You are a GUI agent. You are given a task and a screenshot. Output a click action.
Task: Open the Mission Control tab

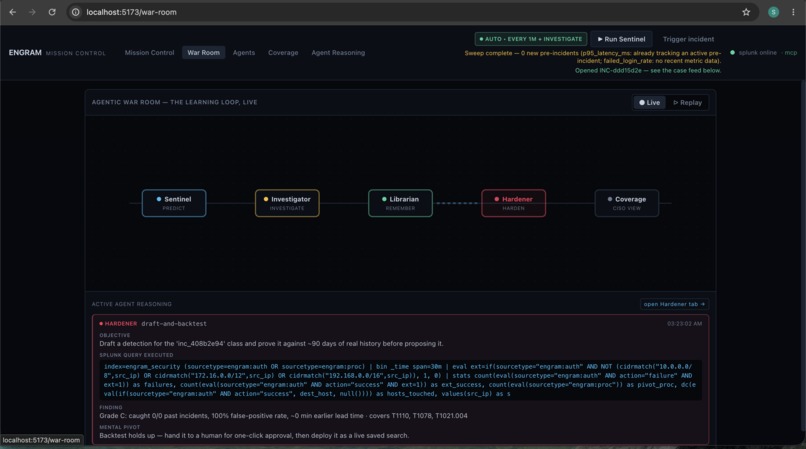click(149, 52)
